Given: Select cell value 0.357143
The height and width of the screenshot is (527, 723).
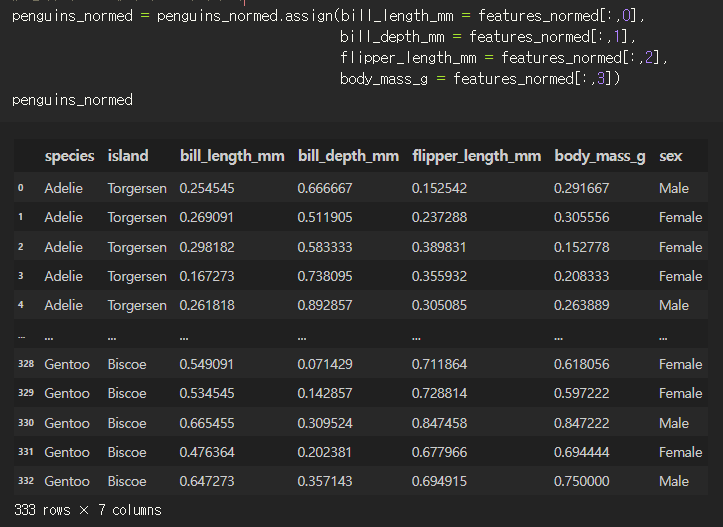Looking at the screenshot, I should [325, 481].
